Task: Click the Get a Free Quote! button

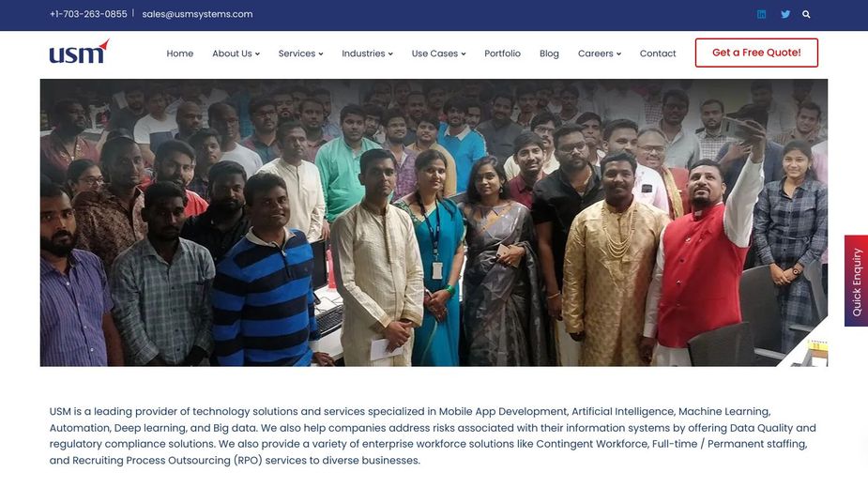Action: point(756,53)
